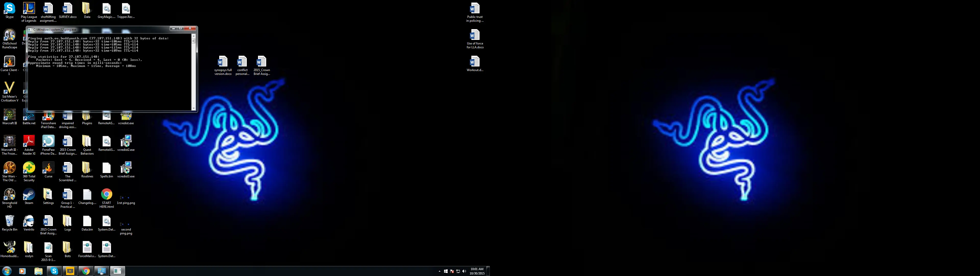Select the Spells.bin file
Screen dimensions: 980x276
(x=106, y=170)
